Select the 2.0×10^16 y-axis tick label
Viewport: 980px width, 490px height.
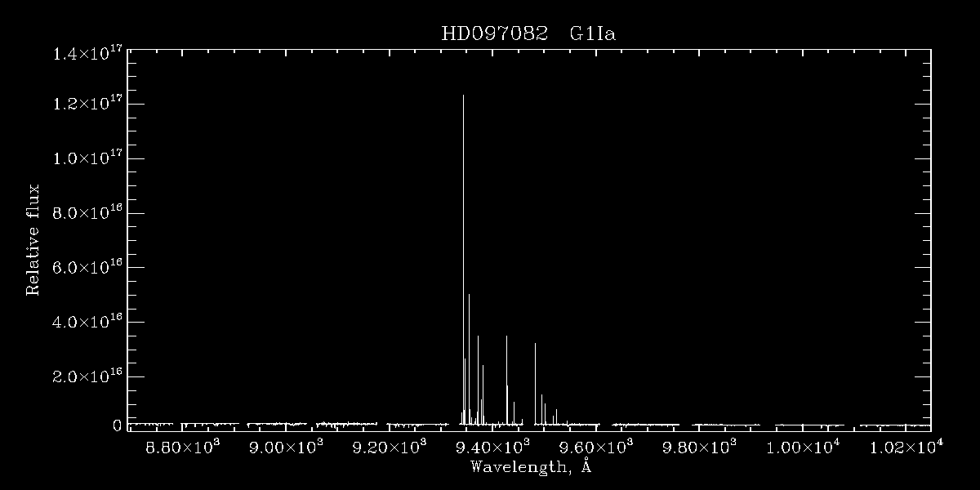coord(87,377)
